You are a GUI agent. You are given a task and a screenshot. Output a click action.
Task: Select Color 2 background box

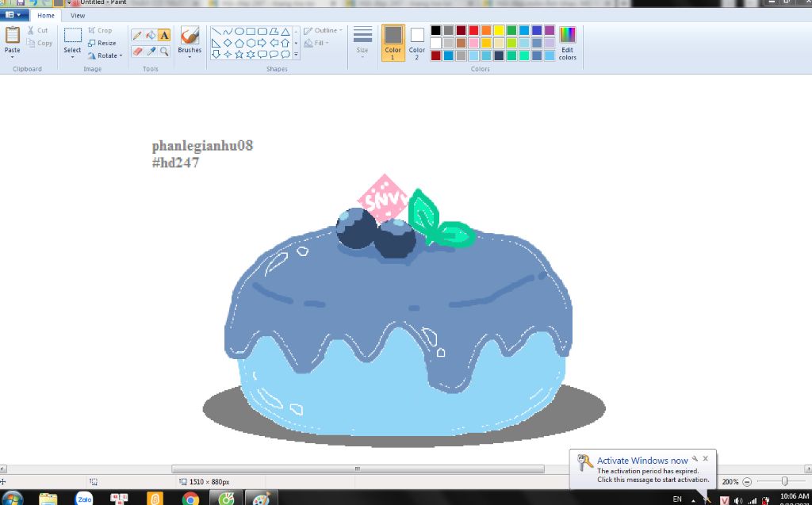(417, 43)
